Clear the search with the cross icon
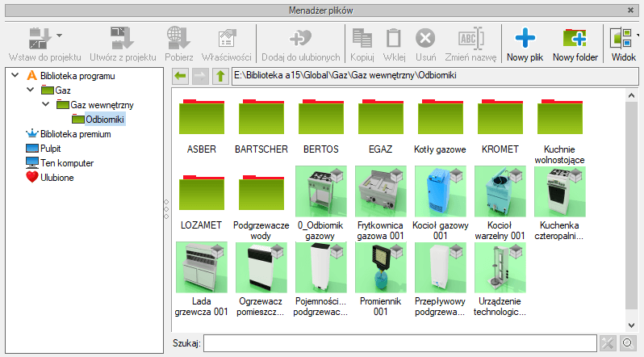This screenshot has height=357, width=644. point(608,343)
